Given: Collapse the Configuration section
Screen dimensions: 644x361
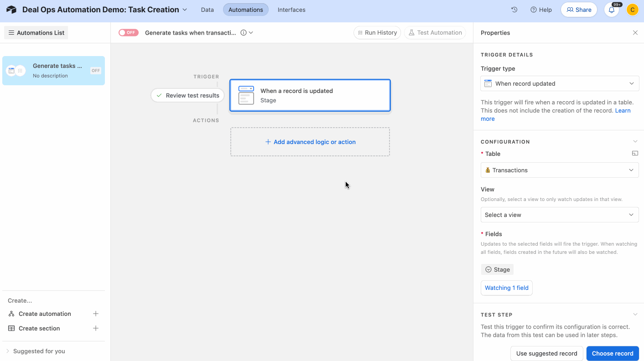Looking at the screenshot, I should coord(635,142).
